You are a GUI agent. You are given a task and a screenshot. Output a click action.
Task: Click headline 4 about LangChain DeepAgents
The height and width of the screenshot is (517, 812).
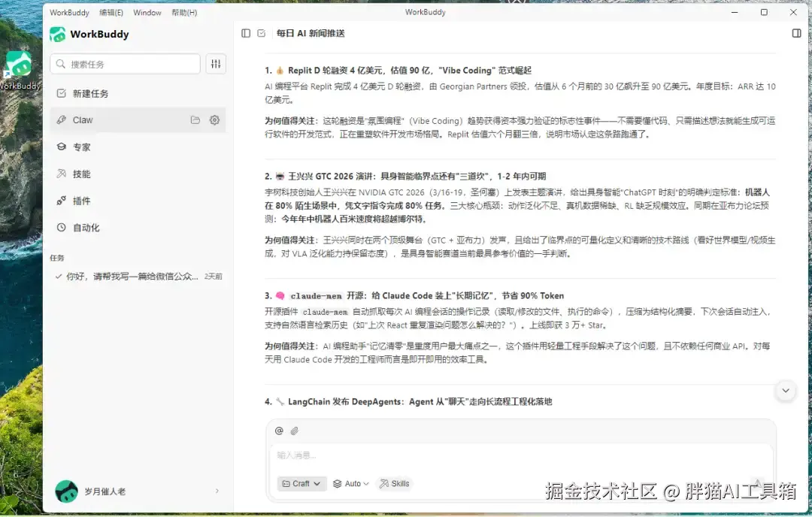coord(408,401)
